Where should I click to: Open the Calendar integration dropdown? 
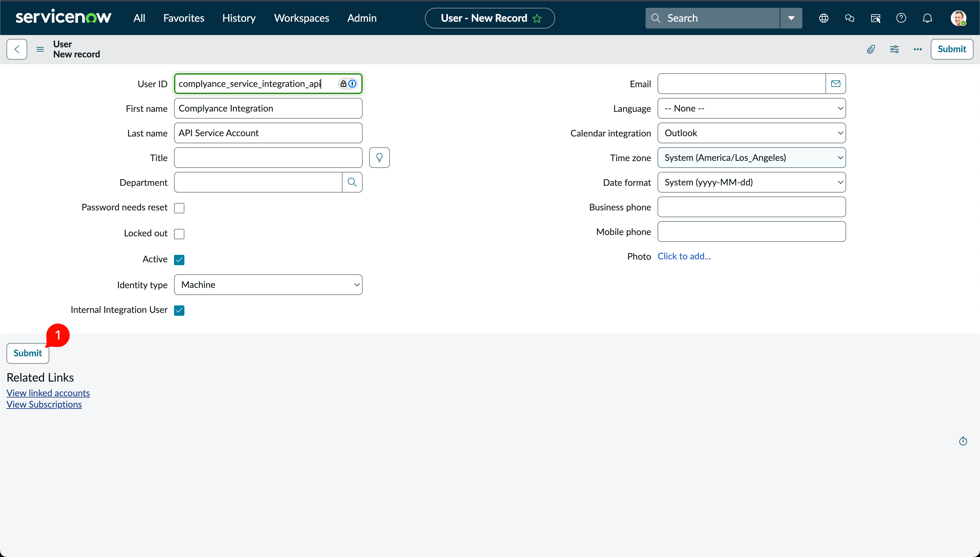751,133
